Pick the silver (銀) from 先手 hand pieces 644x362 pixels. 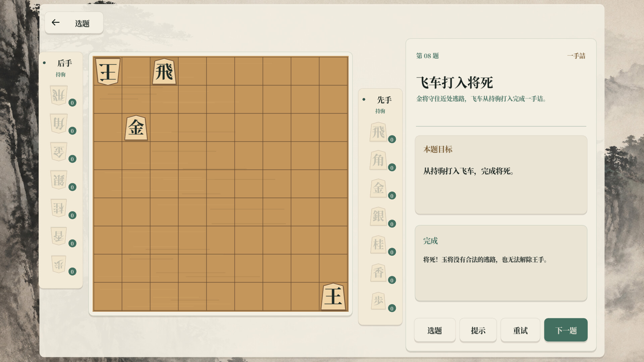378,217
